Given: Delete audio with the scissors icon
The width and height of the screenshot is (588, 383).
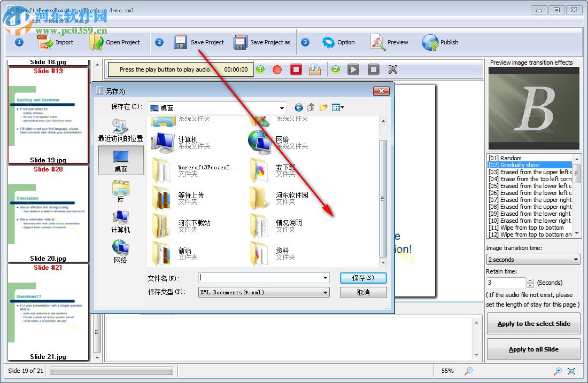Looking at the screenshot, I should coord(391,69).
